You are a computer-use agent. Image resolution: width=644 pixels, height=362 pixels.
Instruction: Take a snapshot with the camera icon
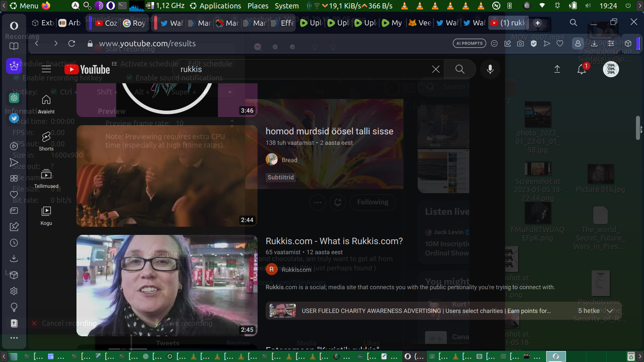(x=520, y=43)
